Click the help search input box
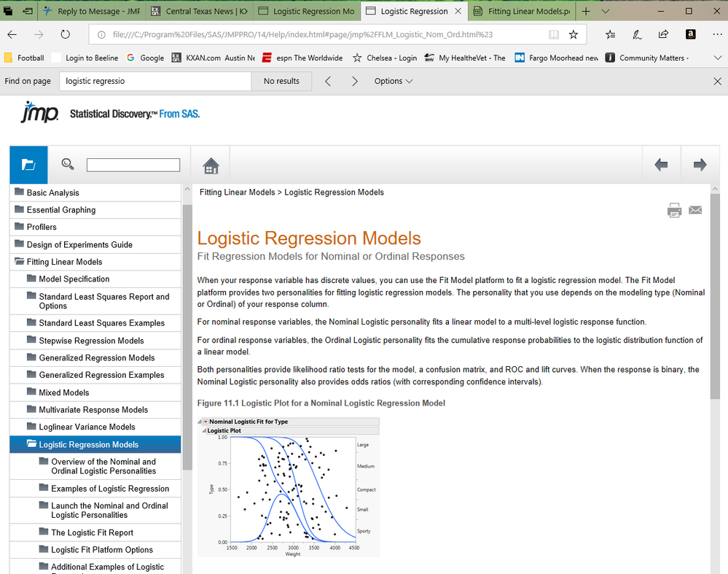 [133, 165]
